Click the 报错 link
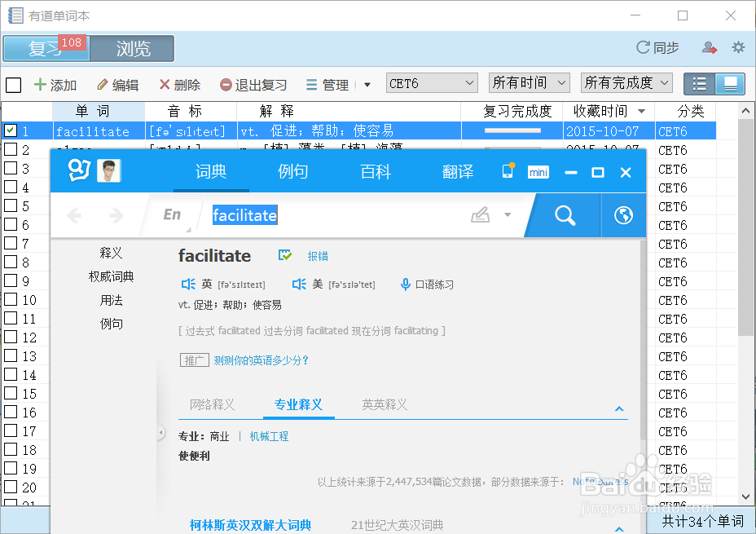The width and height of the screenshot is (756, 534). (x=318, y=256)
